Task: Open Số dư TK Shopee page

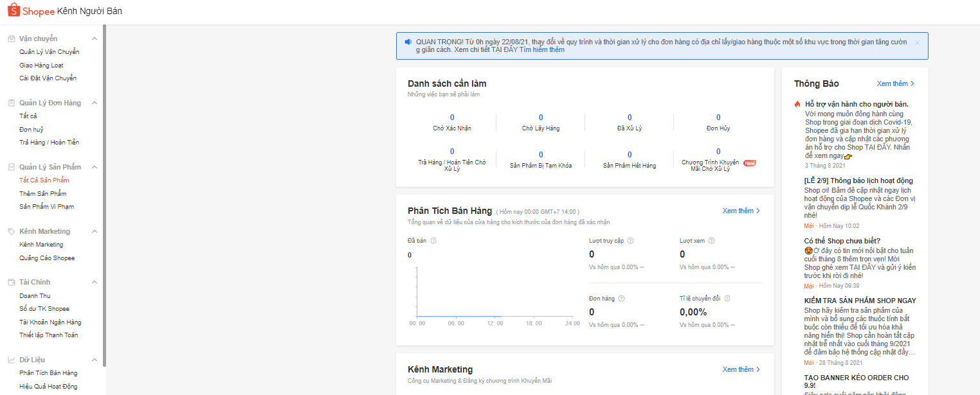Action: pos(44,309)
